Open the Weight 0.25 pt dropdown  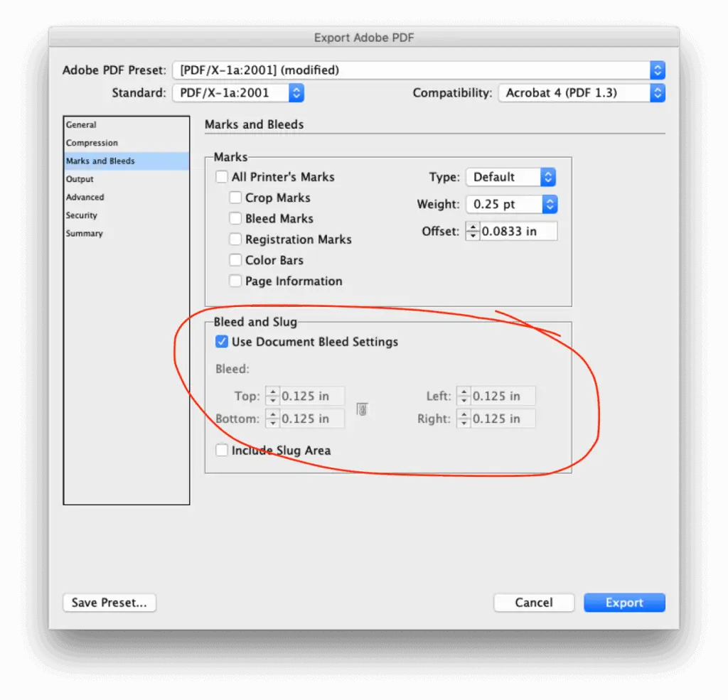[510, 204]
